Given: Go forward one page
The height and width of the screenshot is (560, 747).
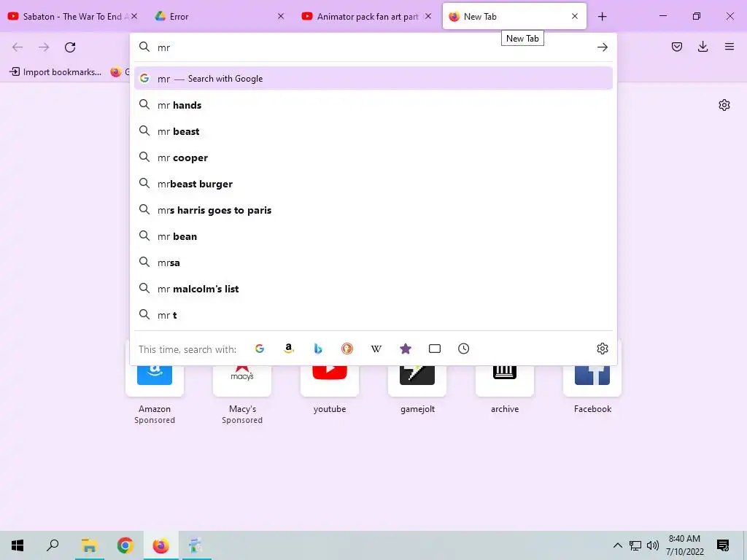Looking at the screenshot, I should (x=44, y=47).
